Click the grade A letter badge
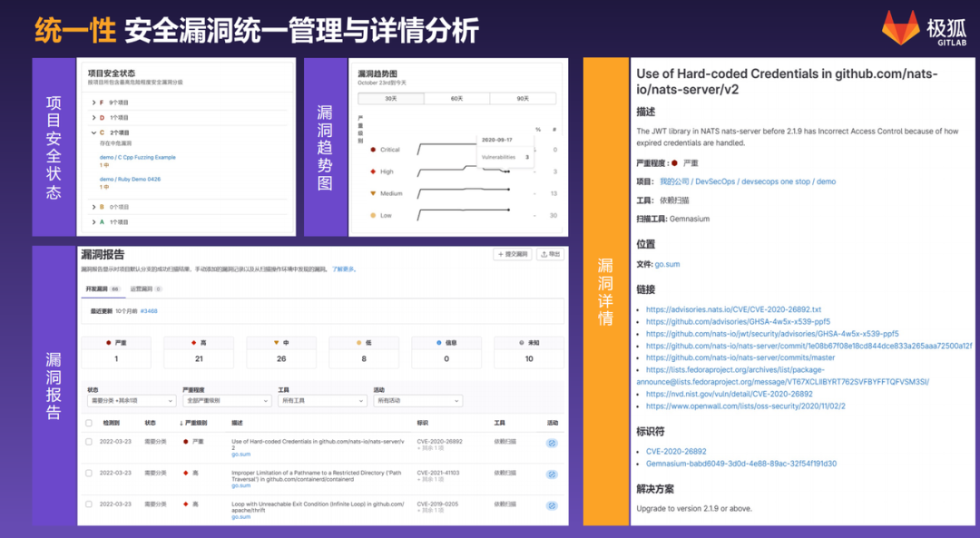This screenshot has height=538, width=980. pos(102,222)
